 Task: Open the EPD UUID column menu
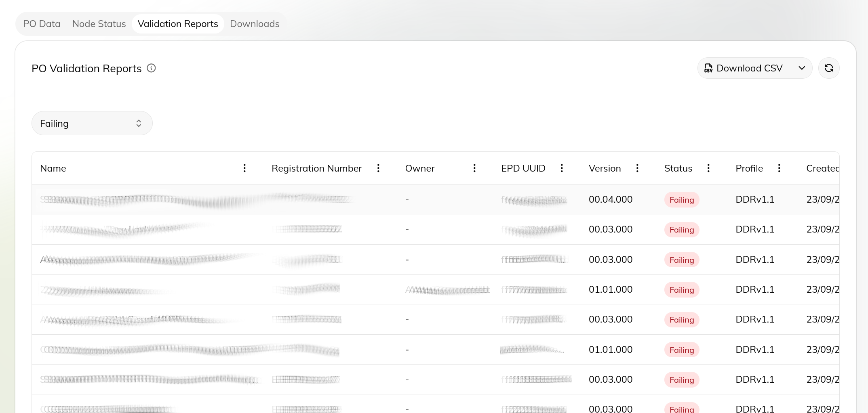[562, 168]
